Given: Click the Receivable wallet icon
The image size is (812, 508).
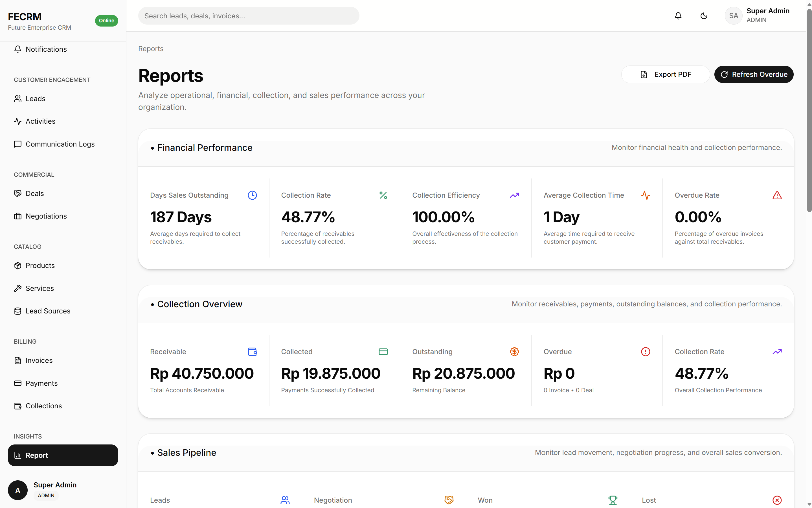Looking at the screenshot, I should (x=252, y=352).
